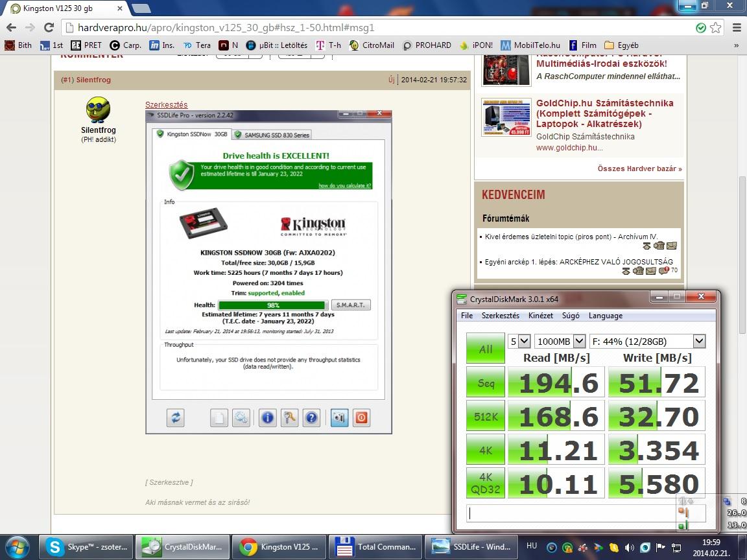
Task: Open the CitroMail bookmark
Action: pyautogui.click(x=372, y=45)
